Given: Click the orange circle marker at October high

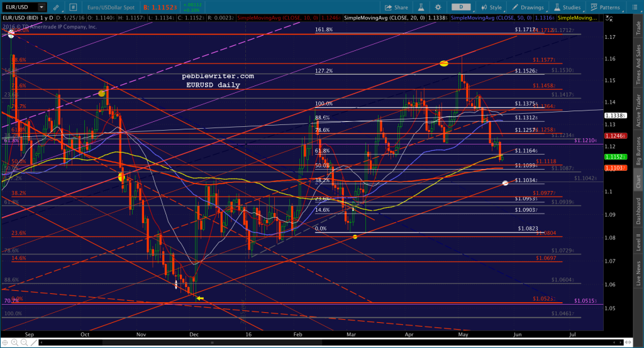Looking at the screenshot, I should (x=101, y=94).
